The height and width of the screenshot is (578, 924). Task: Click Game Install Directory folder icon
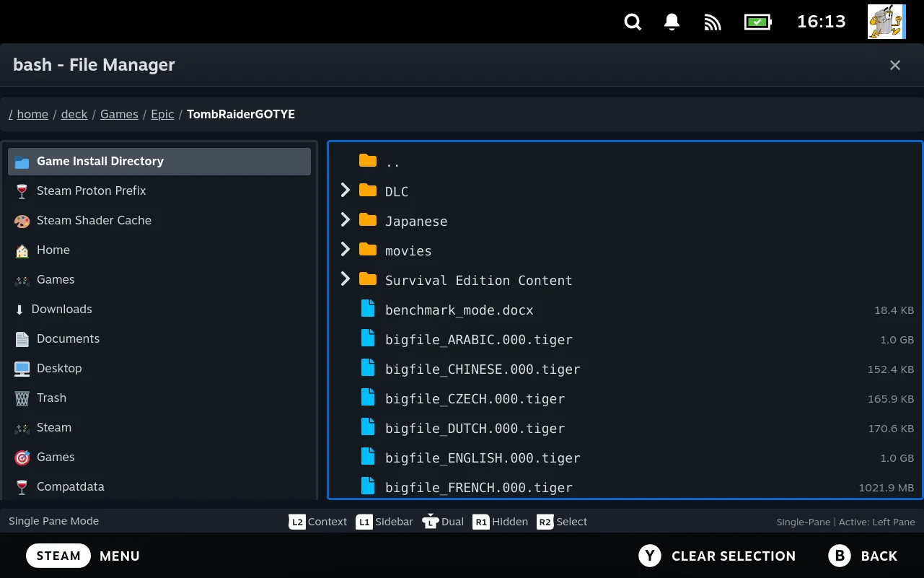(x=22, y=162)
